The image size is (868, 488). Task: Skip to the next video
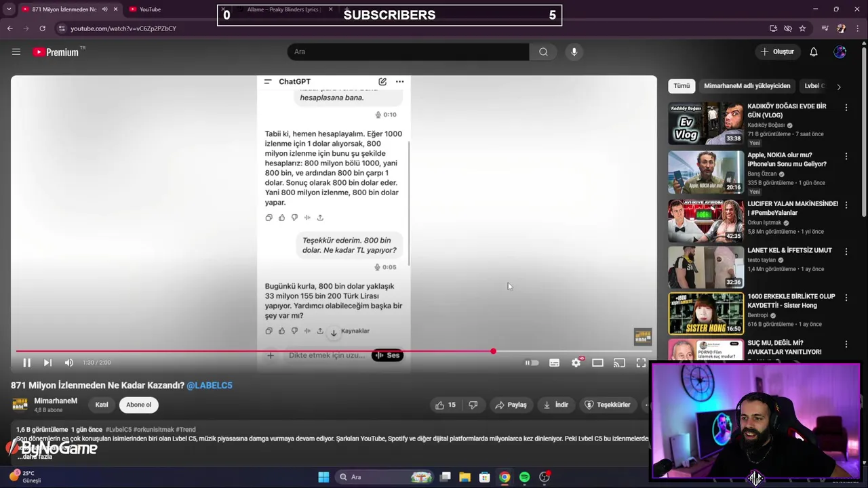tap(47, 363)
